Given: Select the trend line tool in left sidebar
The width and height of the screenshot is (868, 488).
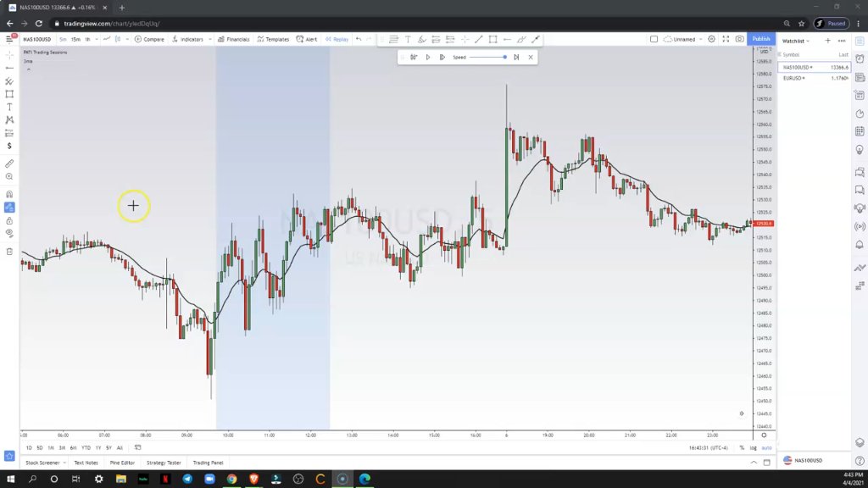Looking at the screenshot, I should pos(9,68).
